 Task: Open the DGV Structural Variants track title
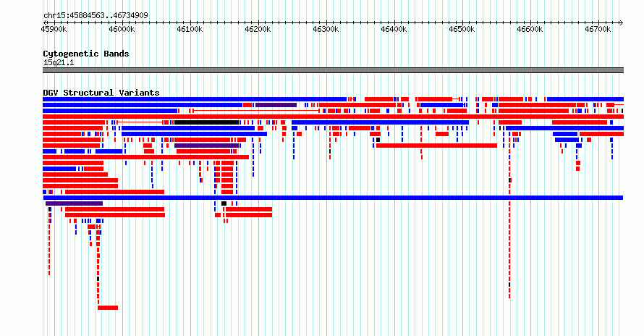click(x=101, y=93)
